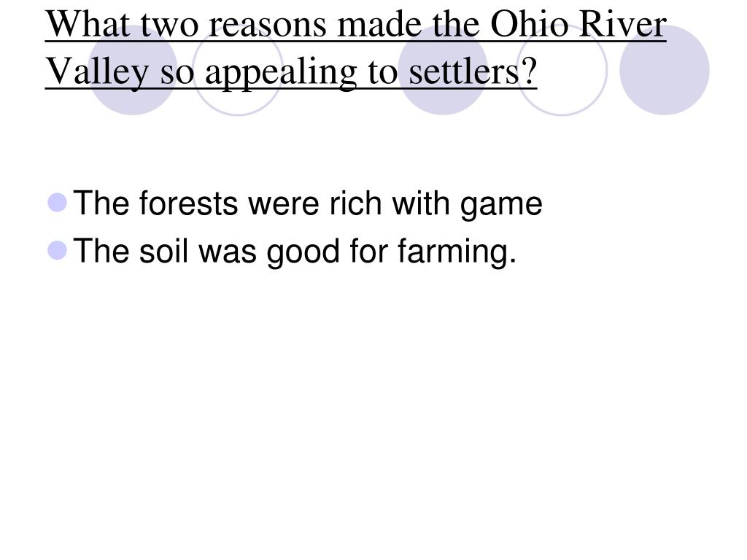The width and height of the screenshot is (747, 560).
Task: Select the filled lavender circle behind 'Ohio'
Action: click(443, 70)
